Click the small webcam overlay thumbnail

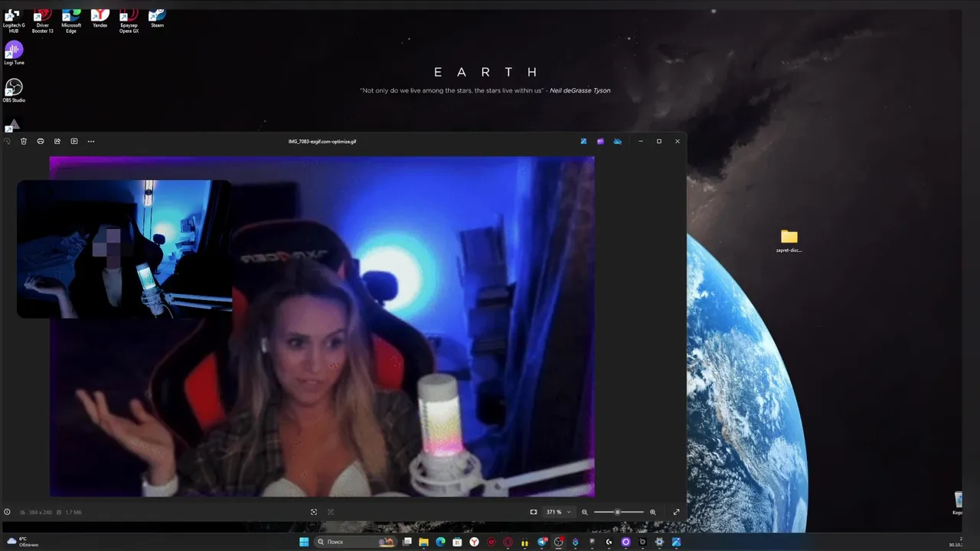[x=124, y=249]
